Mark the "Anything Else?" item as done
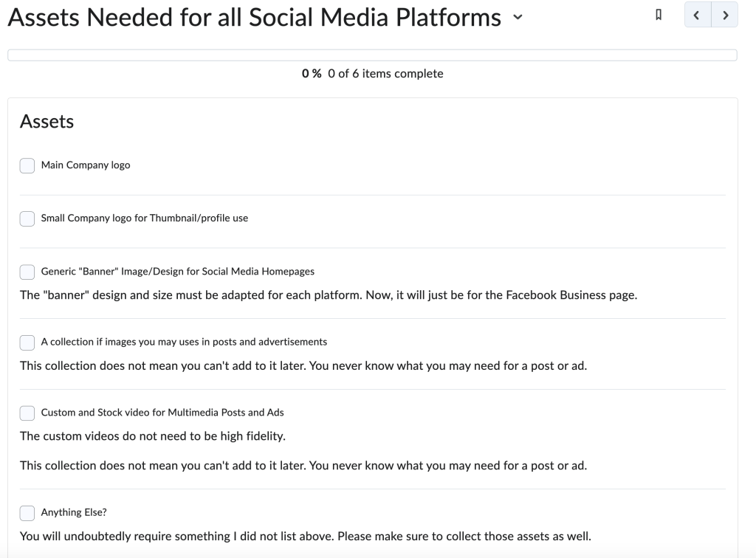This screenshot has height=558, width=756. (x=27, y=512)
